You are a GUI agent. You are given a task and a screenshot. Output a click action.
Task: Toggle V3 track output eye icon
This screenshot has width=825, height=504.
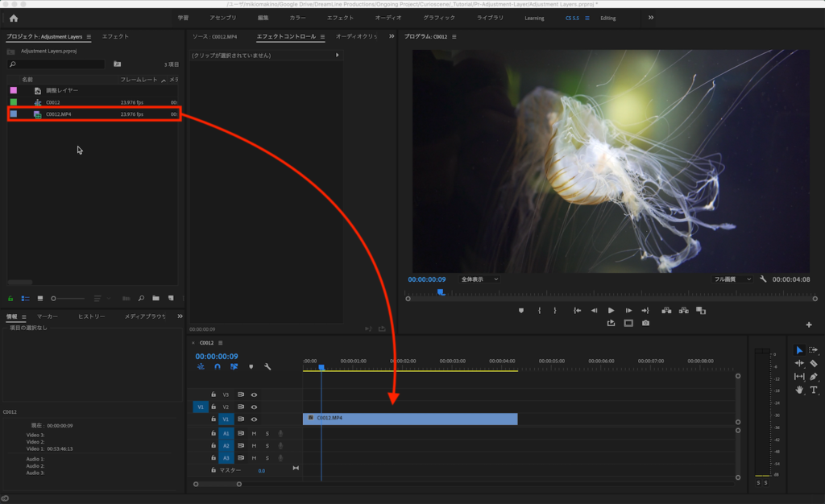point(254,395)
